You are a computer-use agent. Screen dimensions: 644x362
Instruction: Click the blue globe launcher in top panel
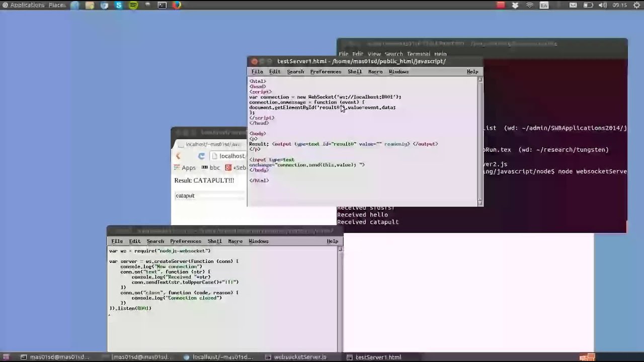point(75,5)
